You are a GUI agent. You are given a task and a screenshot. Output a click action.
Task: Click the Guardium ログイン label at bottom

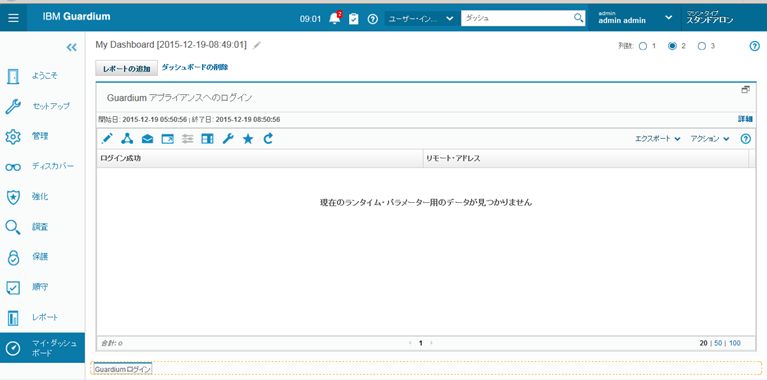point(123,369)
